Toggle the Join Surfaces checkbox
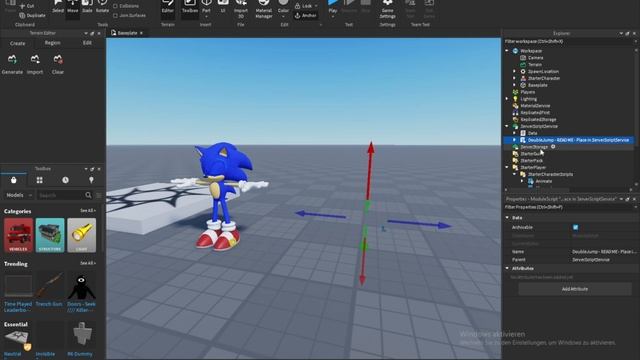 116,16
